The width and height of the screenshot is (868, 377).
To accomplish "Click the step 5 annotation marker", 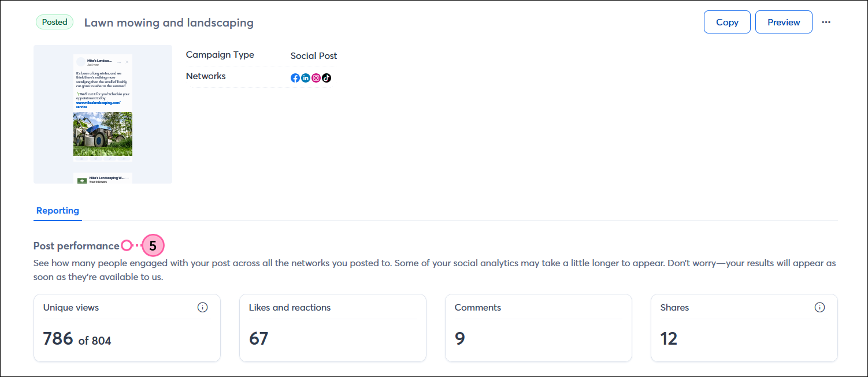I will (x=153, y=245).
